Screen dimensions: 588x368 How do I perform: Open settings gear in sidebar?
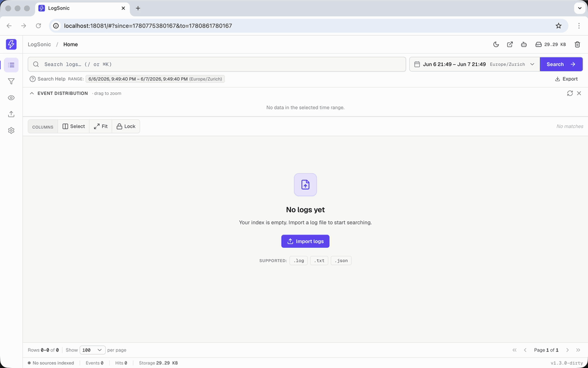pos(11,130)
